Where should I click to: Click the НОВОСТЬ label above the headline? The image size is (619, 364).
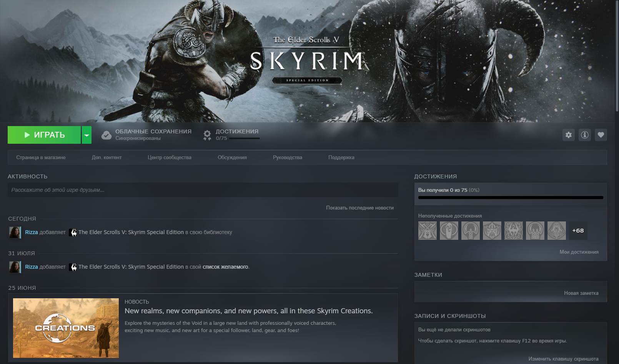(137, 302)
